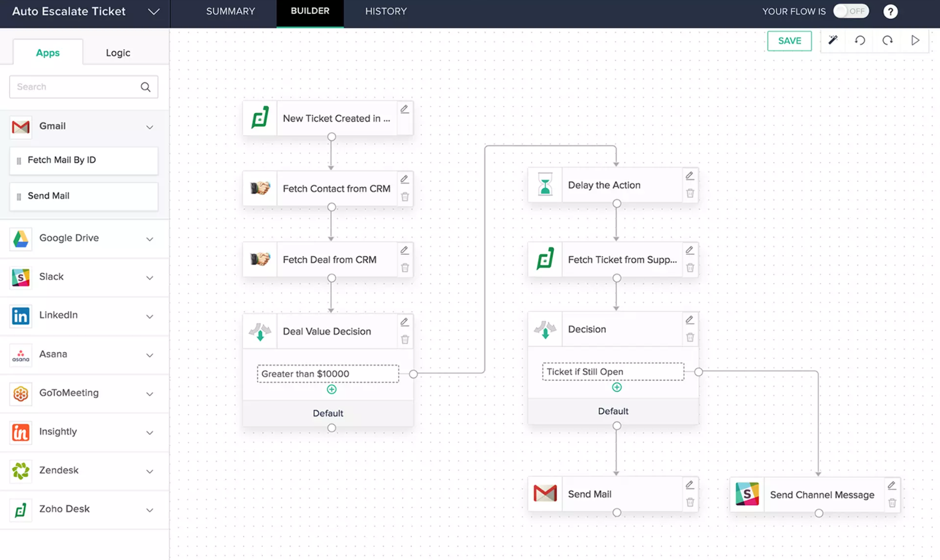Delete the right-hand Decision node
The height and width of the screenshot is (560, 940).
(x=690, y=337)
